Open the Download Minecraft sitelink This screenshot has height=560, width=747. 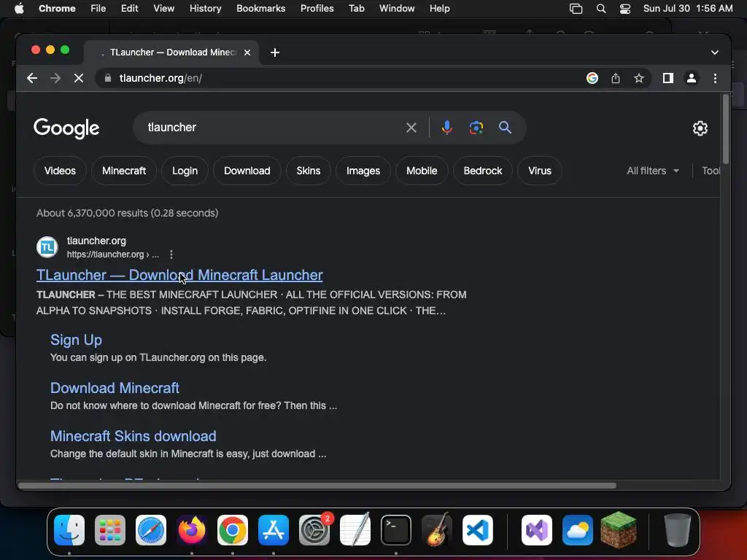pyautogui.click(x=115, y=388)
